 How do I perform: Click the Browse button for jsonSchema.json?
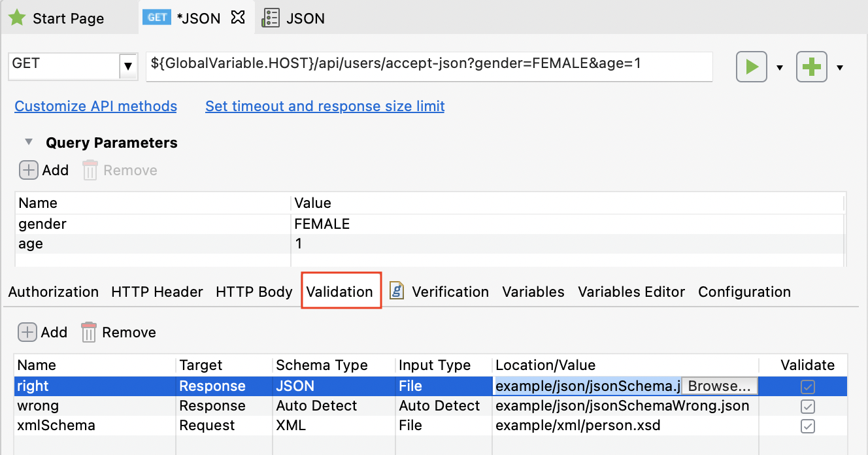point(719,386)
